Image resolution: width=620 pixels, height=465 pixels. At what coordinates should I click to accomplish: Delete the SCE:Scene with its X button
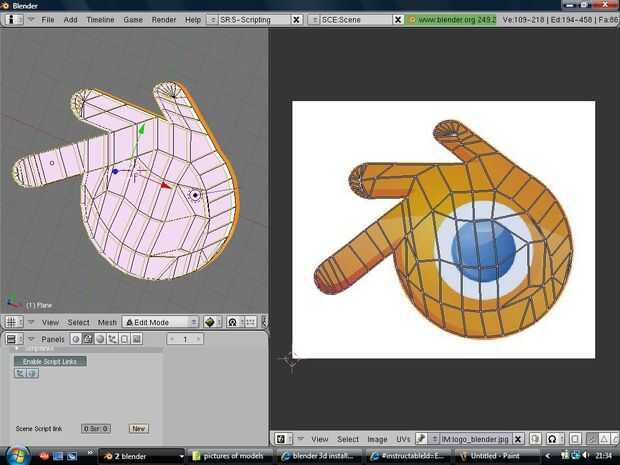398,19
